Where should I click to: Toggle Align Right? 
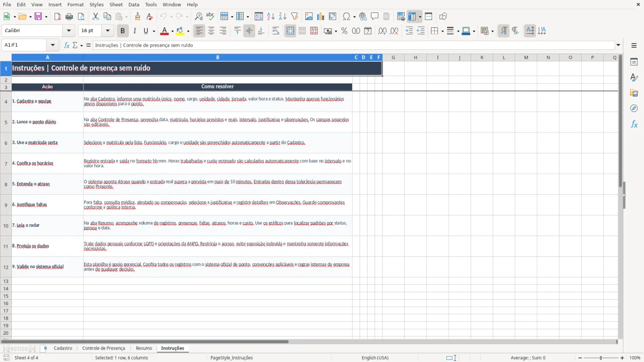tap(223, 31)
